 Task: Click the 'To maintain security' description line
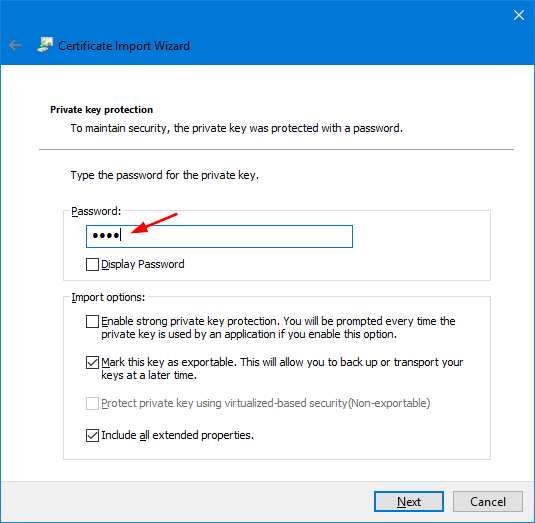237,128
